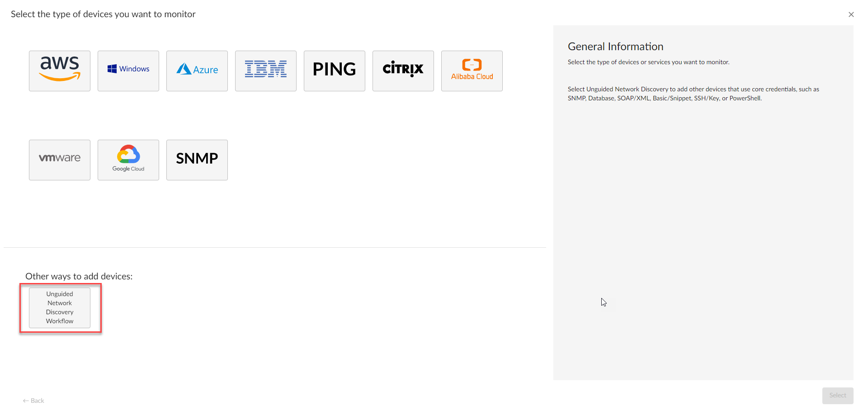Go back using the Back link
Image resolution: width=868 pixels, height=420 pixels.
33,401
